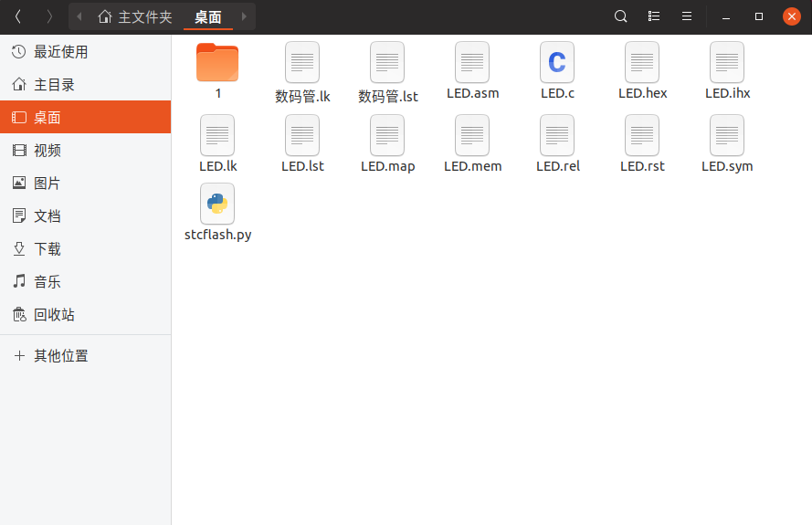Viewport: 812px width, 525px height.
Task: Go forward with the right arrow
Action: pyautogui.click(x=49, y=16)
